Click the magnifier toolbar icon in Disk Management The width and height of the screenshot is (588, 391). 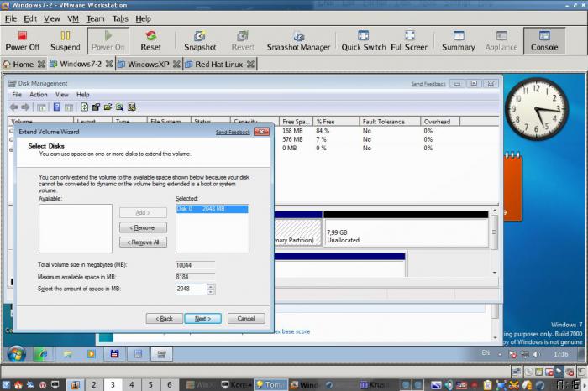[119, 107]
